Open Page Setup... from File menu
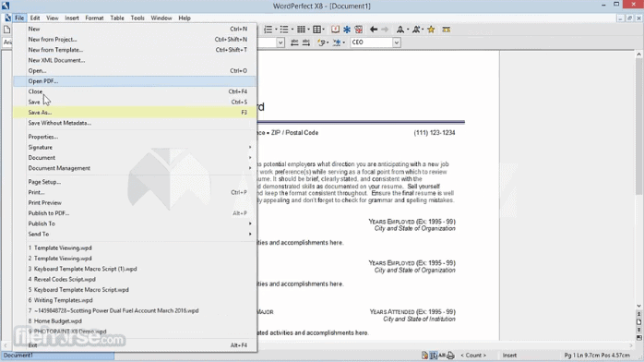644x362 pixels. click(135, 182)
